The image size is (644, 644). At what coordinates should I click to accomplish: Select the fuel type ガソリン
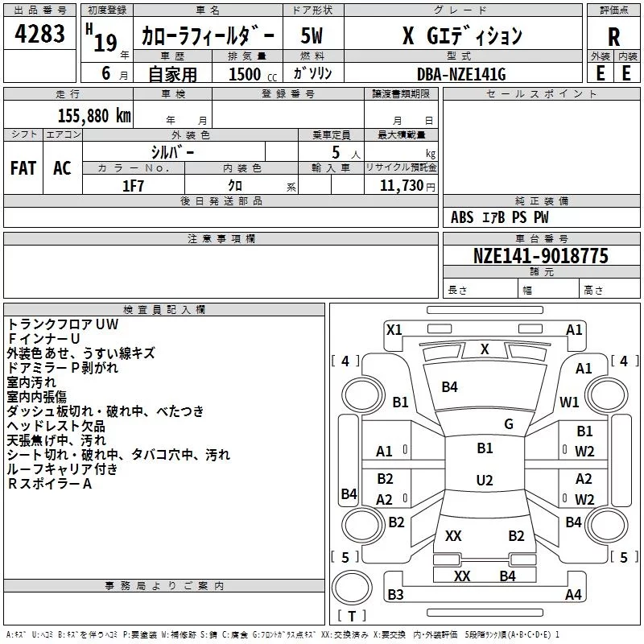click(x=312, y=73)
